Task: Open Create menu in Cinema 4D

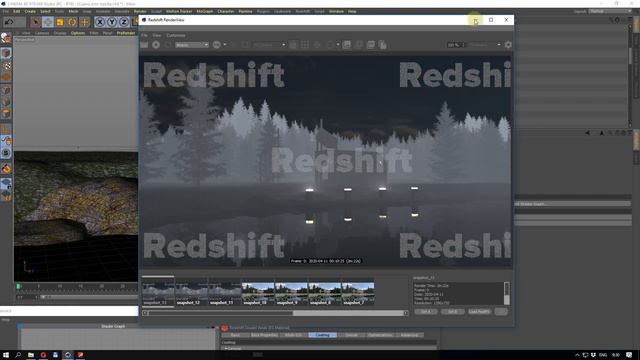Action: coord(30,11)
